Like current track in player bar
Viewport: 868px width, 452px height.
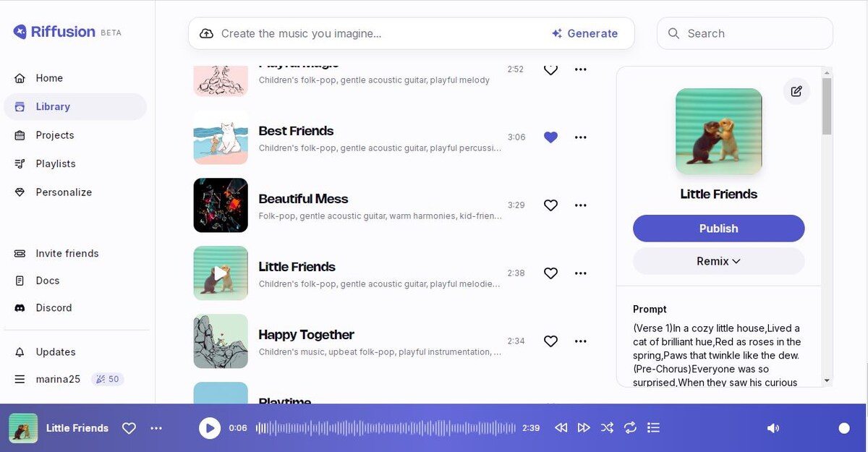129,428
